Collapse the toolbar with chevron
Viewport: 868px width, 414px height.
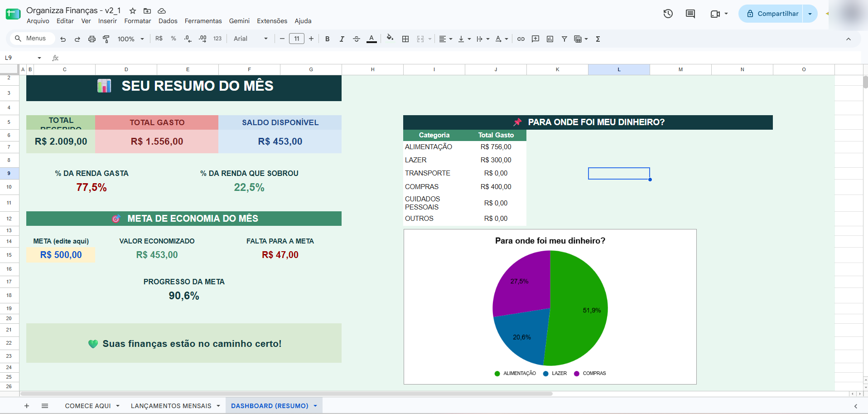pos(849,39)
